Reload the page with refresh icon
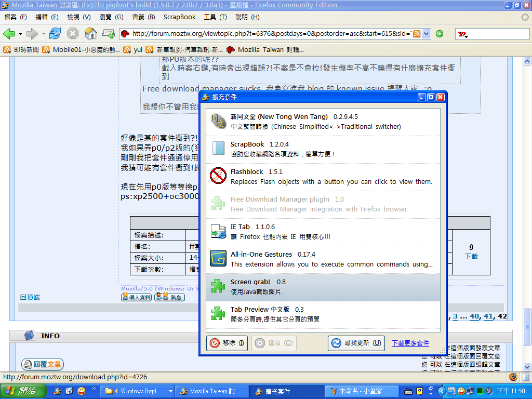 point(55,34)
